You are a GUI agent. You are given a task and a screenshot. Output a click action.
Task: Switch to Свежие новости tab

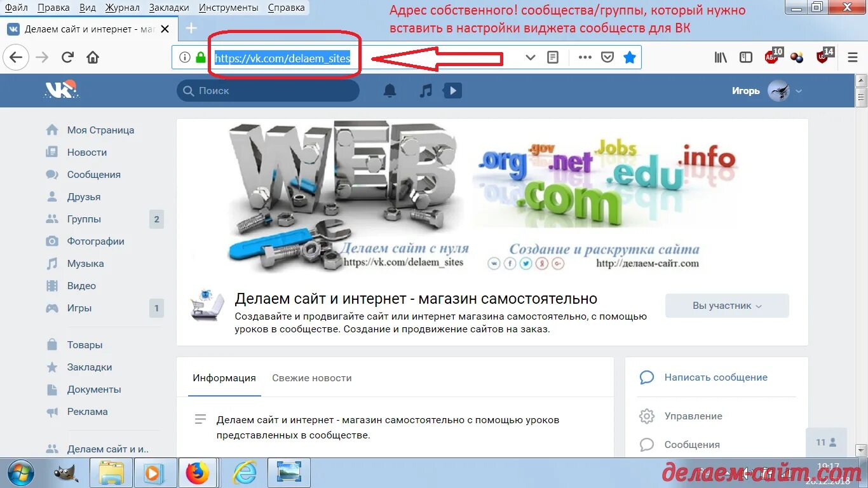coord(312,377)
